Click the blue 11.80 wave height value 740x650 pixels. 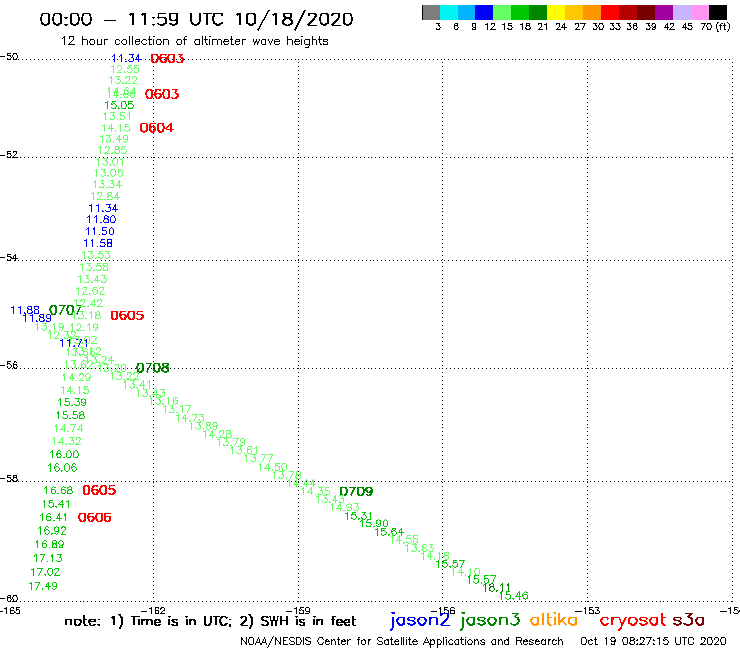point(101,219)
